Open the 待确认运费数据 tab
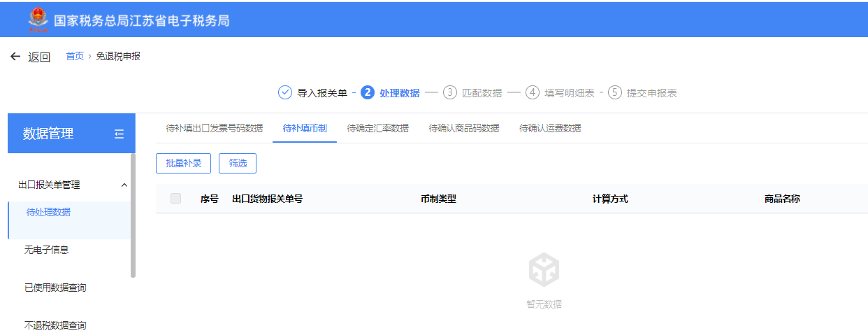This screenshot has width=868, height=333. point(550,129)
